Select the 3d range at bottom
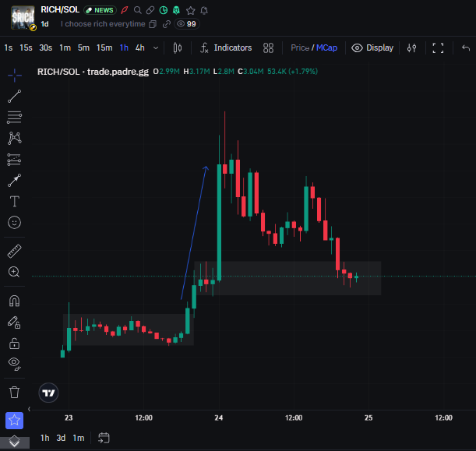The width and height of the screenshot is (476, 451). pos(61,438)
